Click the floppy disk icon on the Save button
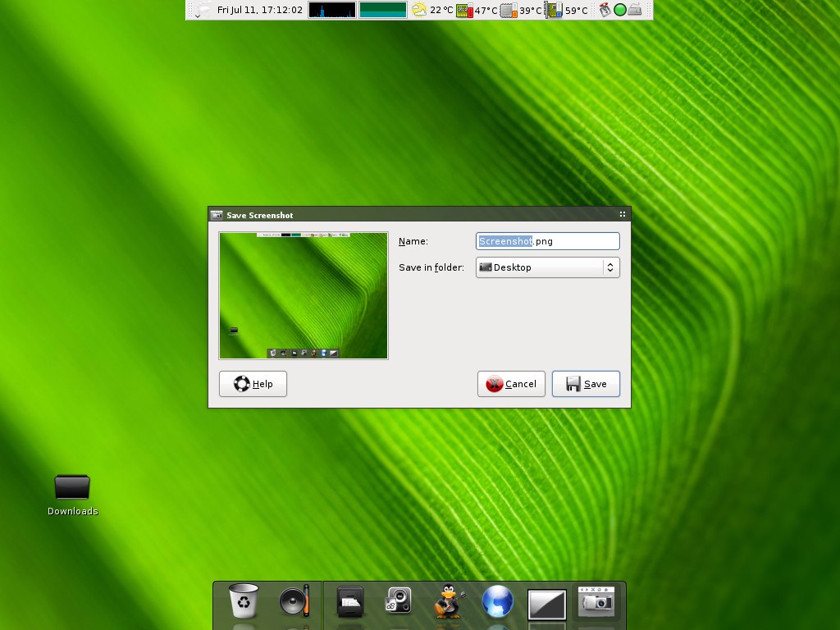The width and height of the screenshot is (840, 630). pos(573,384)
